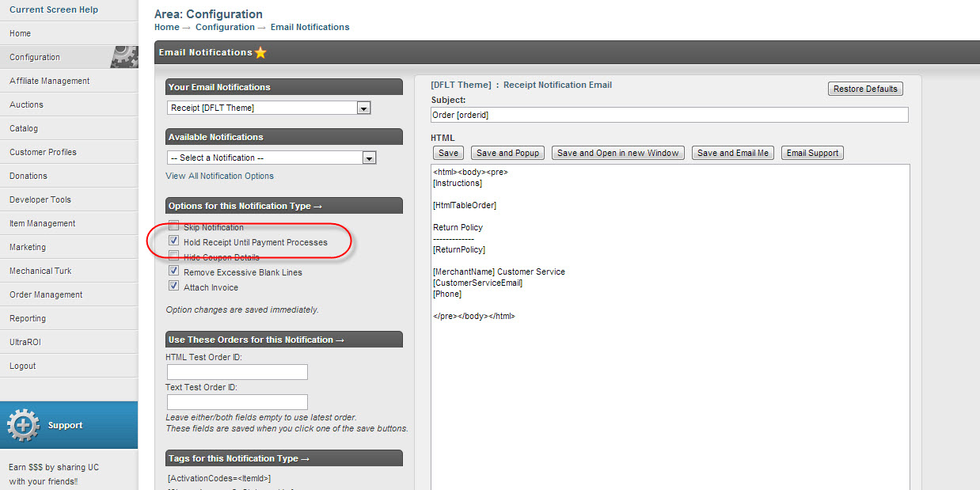The image size is (980, 490).
Task: Open the Reporting section
Action: pyautogui.click(x=69, y=318)
